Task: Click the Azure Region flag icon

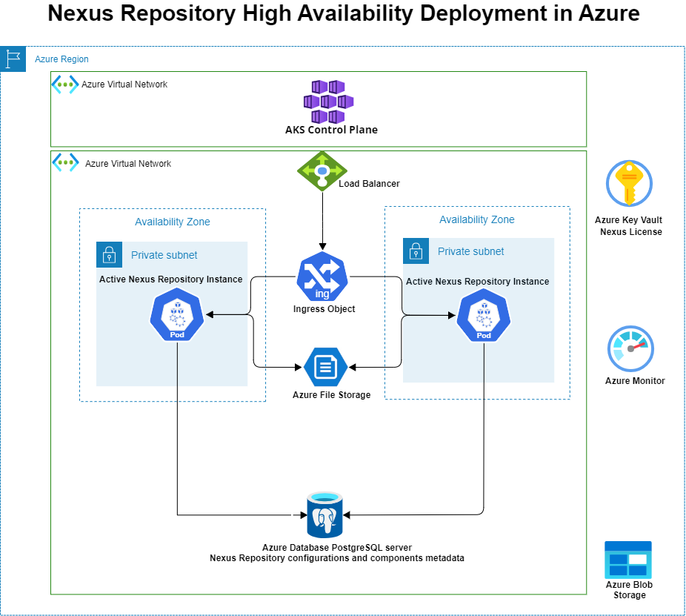Action: tap(13, 59)
